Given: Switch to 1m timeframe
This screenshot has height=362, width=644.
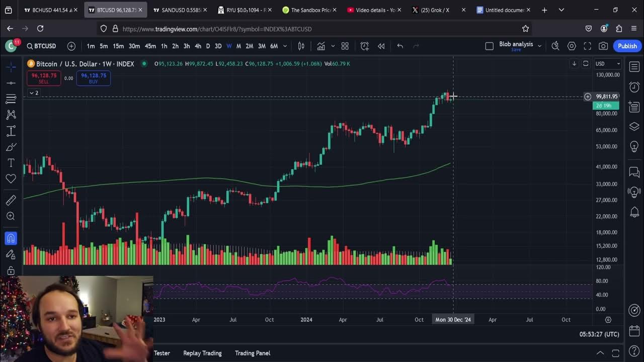Looking at the screenshot, I should (x=91, y=46).
